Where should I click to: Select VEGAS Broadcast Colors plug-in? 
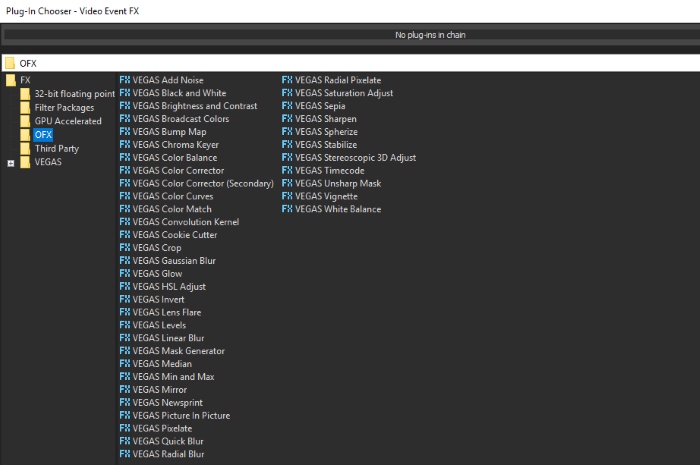pyautogui.click(x=174, y=119)
